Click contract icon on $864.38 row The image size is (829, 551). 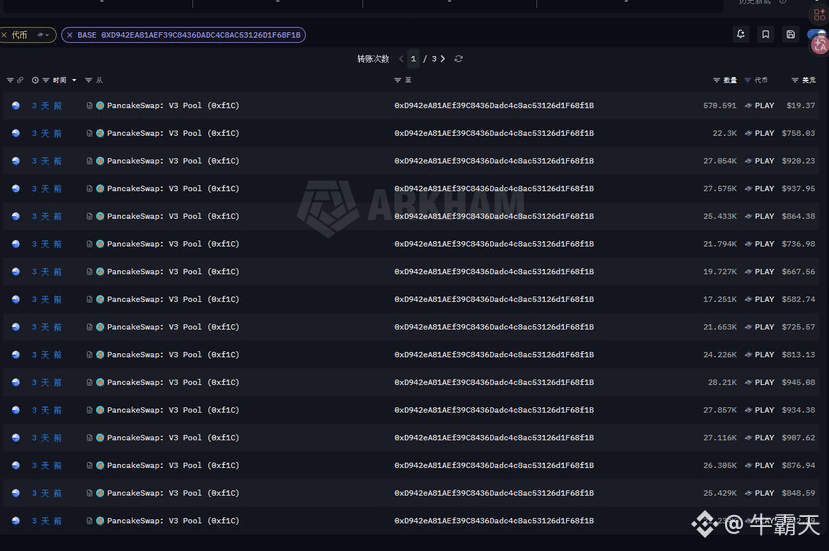coord(89,216)
